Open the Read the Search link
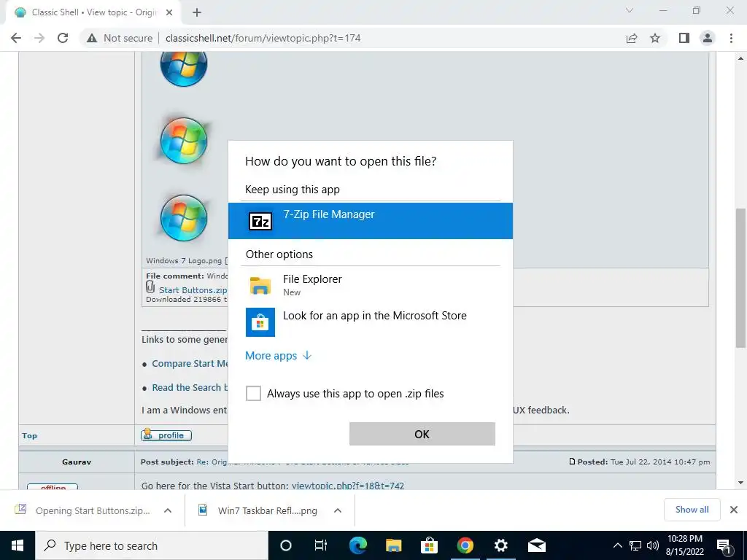Image resolution: width=747 pixels, height=560 pixels. click(x=190, y=388)
